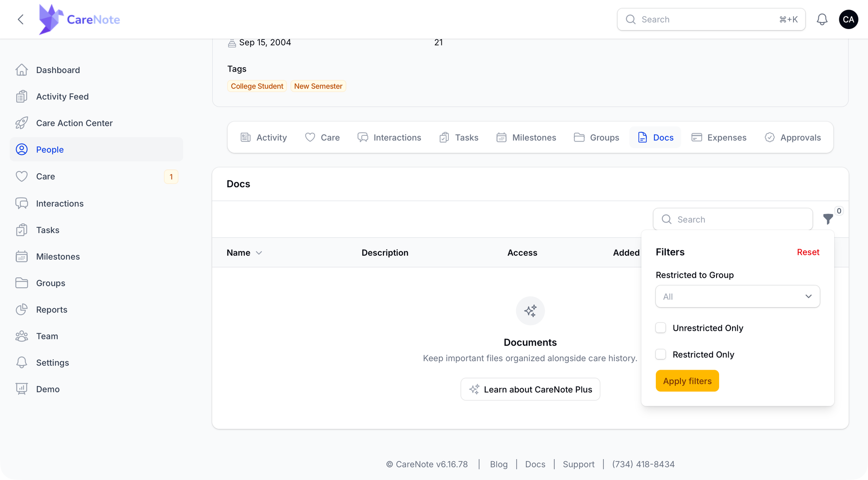The width and height of the screenshot is (868, 480).
Task: Click Reset in the Filters panel
Action: click(808, 252)
